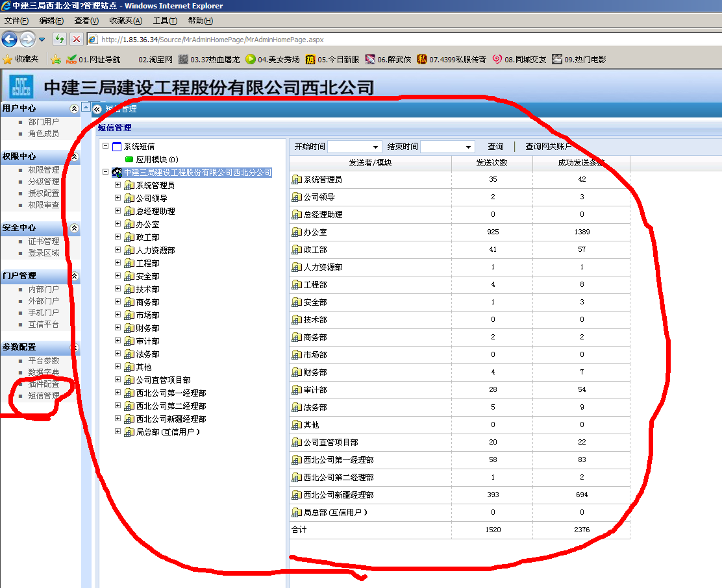Image resolution: width=722 pixels, height=588 pixels.
Task: Open the 04.美女秀场 bookmark icon
Action: (250, 59)
